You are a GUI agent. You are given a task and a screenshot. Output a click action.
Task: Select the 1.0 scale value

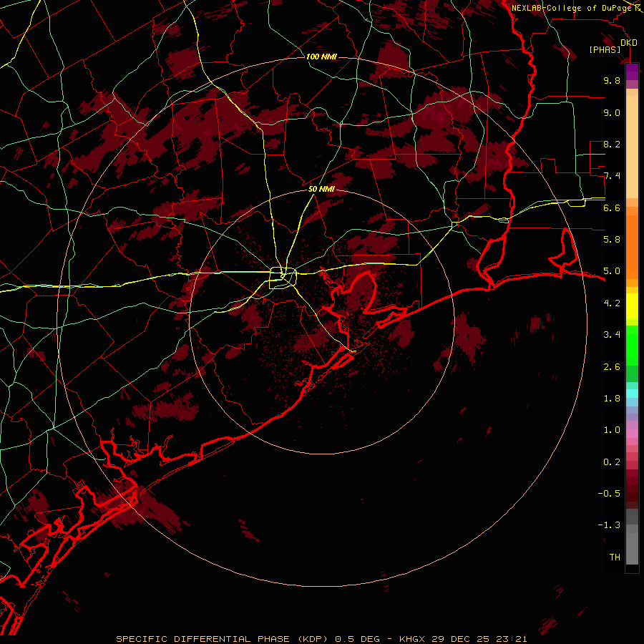[612, 430]
